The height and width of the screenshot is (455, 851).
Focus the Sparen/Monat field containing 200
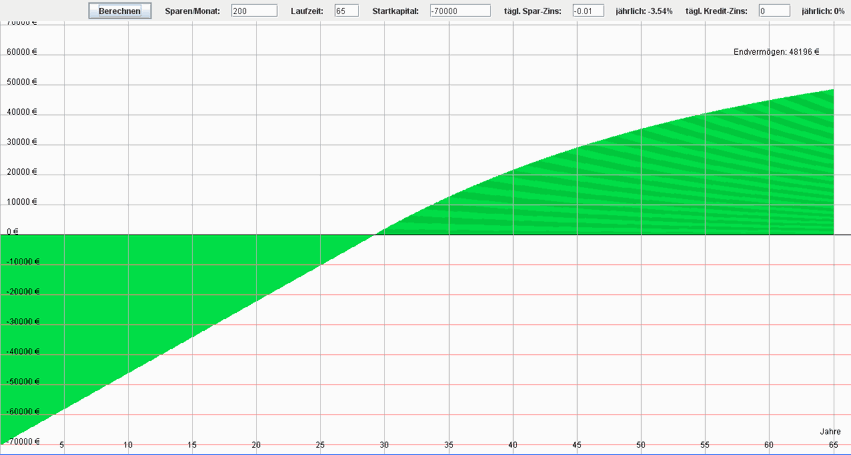point(253,11)
